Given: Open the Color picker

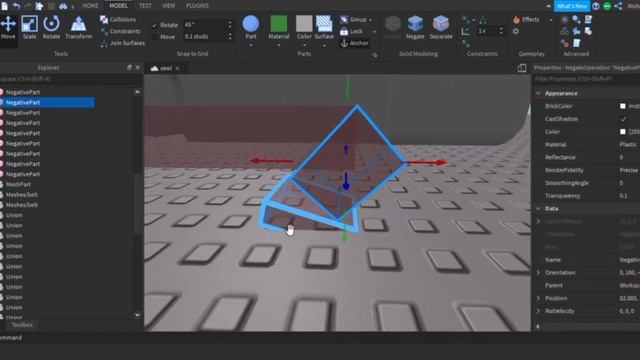Looking at the screenshot, I should click(304, 27).
